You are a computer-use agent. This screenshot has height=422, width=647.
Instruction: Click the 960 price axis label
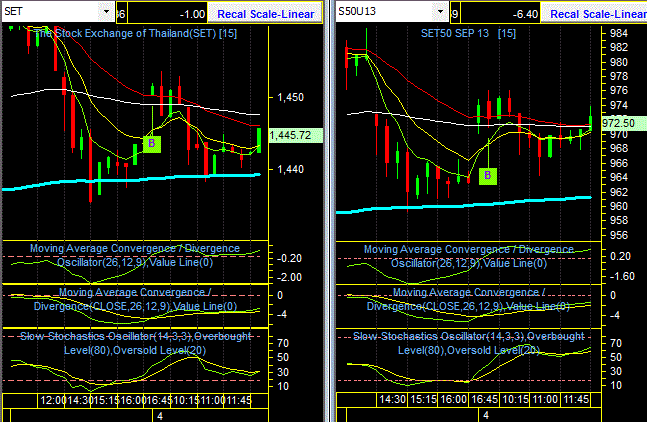(x=619, y=206)
